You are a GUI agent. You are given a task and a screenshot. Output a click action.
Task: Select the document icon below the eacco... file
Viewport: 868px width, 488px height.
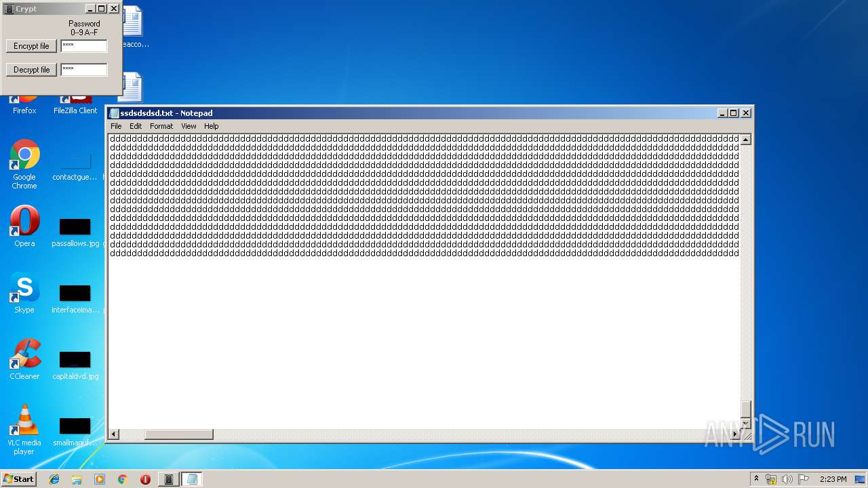133,88
